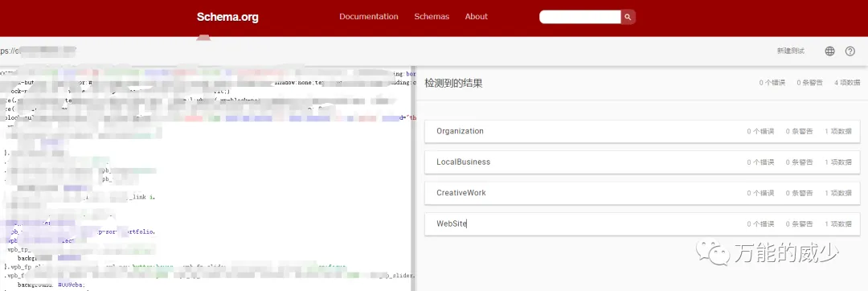Click the 0 个错误 summary count

tap(772, 83)
